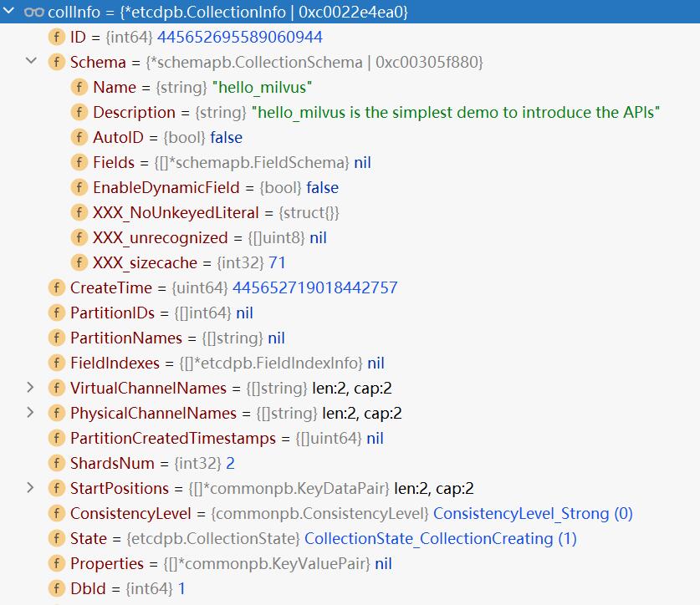
Task: Click the field icon next to State
Action: click(57, 538)
